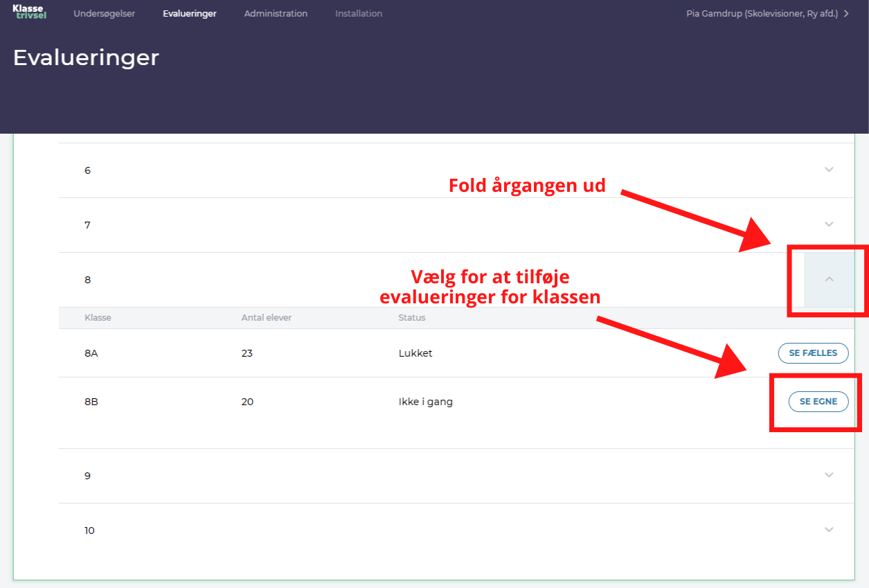
Task: Open the Pia Gamdrup user menu
Action: click(767, 13)
